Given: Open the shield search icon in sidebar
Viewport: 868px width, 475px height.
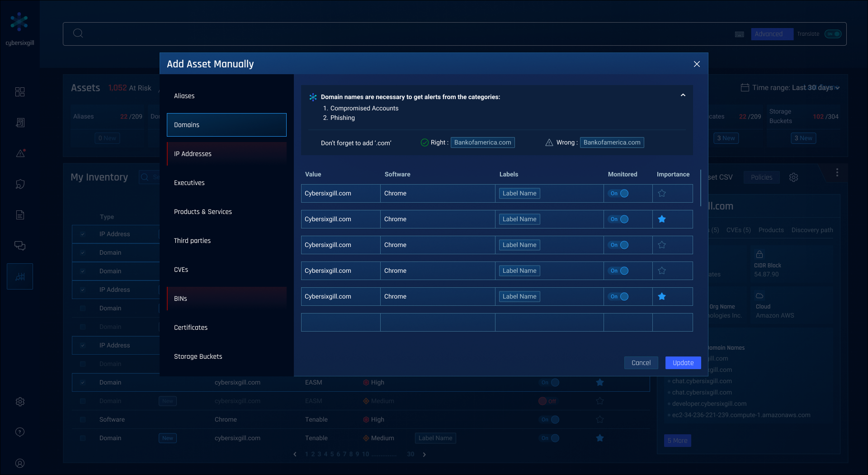Looking at the screenshot, I should coord(20,184).
